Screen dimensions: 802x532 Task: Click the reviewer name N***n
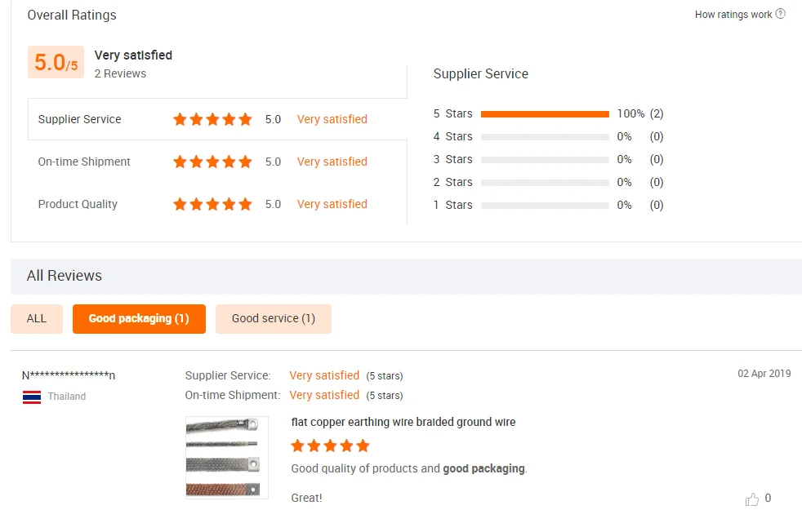pyautogui.click(x=69, y=375)
